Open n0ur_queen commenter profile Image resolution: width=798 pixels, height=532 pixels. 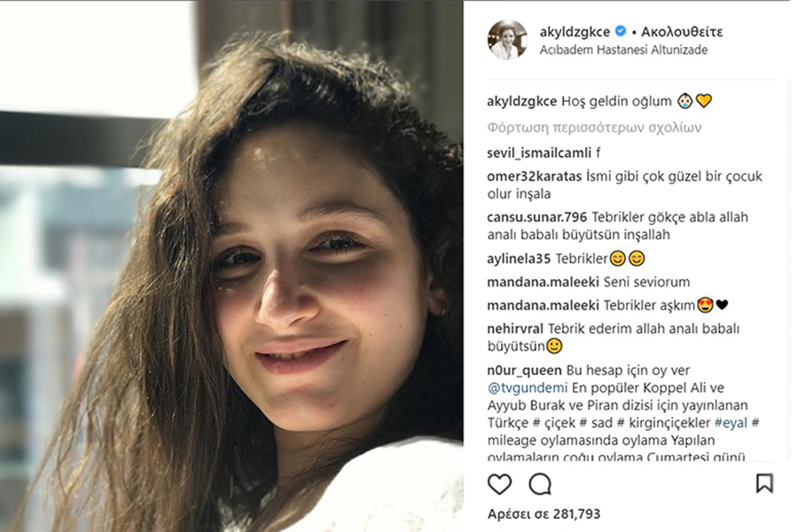524,370
